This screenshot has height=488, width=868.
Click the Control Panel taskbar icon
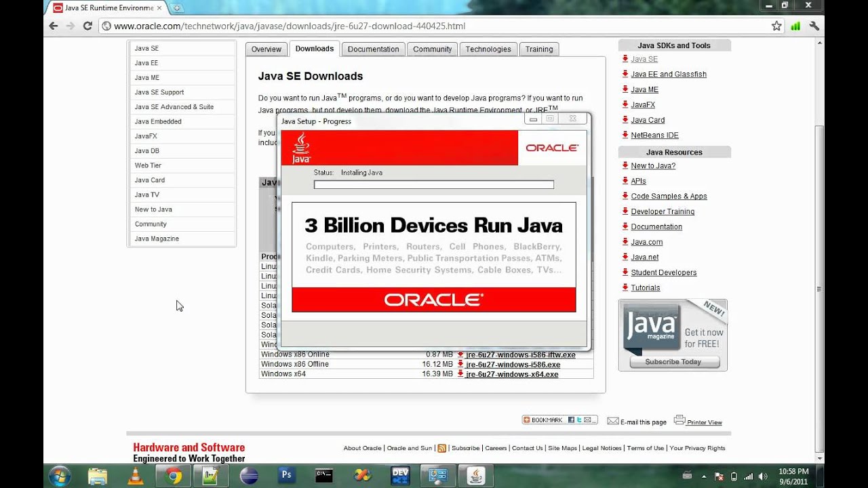pyautogui.click(x=437, y=476)
